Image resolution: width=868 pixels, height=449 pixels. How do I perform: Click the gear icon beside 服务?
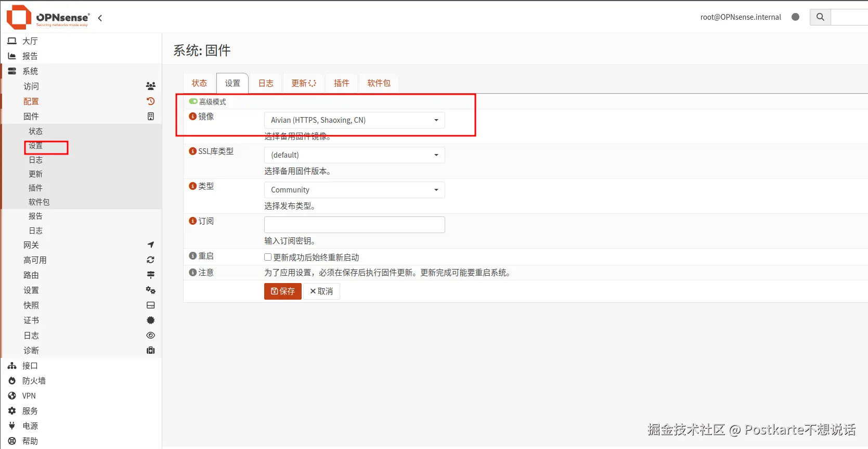pyautogui.click(x=12, y=411)
